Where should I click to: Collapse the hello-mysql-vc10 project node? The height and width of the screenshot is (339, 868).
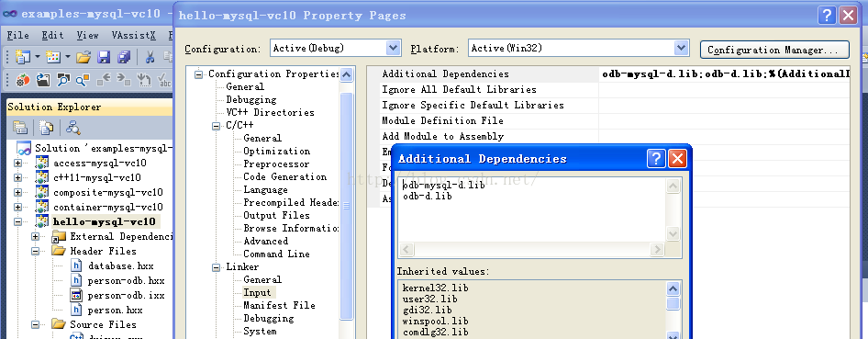tap(18, 222)
